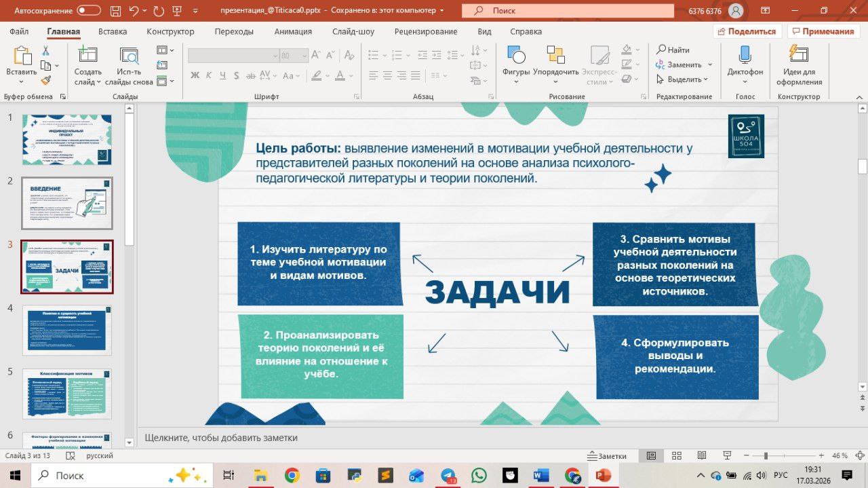Open the font name combo box
Image resolution: width=868 pixels, height=488 pixels.
click(x=233, y=56)
